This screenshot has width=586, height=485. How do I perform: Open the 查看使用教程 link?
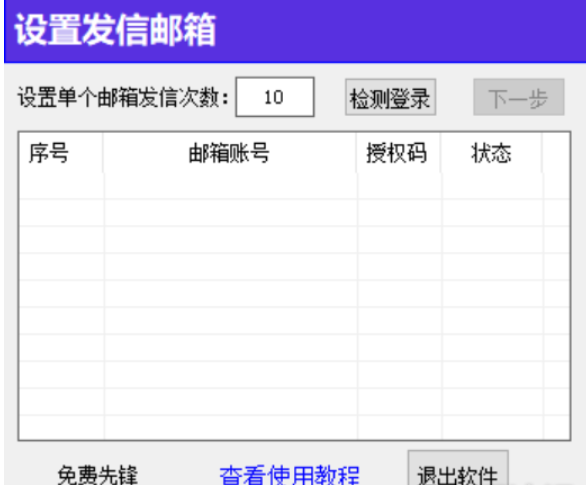pyautogui.click(x=289, y=475)
